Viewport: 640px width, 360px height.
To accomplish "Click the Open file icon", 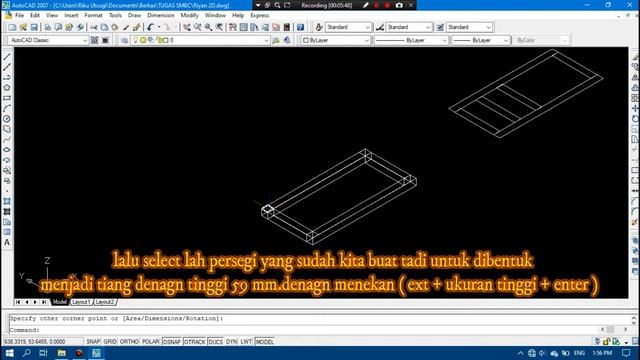I will coord(23,27).
